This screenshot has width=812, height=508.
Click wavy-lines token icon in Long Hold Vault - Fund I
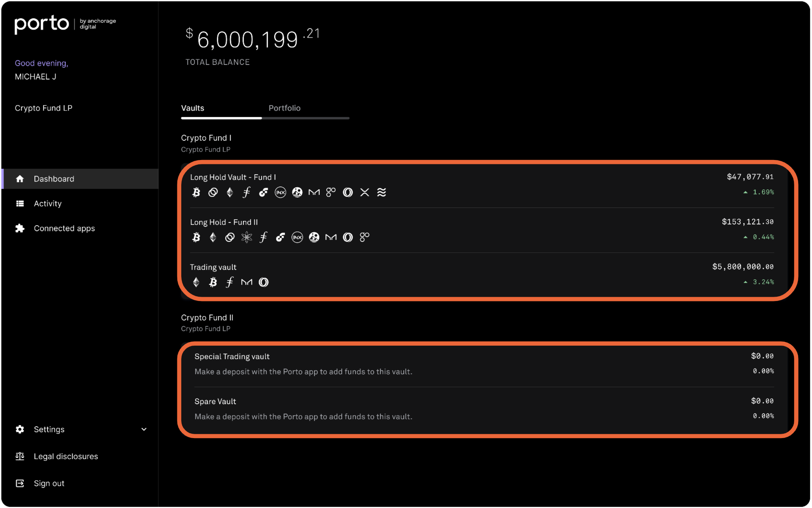382,192
